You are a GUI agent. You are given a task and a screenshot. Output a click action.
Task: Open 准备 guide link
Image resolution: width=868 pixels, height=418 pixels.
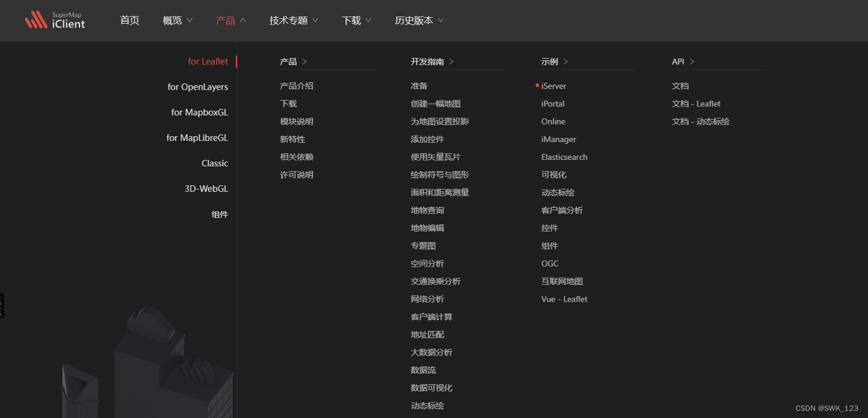click(419, 86)
